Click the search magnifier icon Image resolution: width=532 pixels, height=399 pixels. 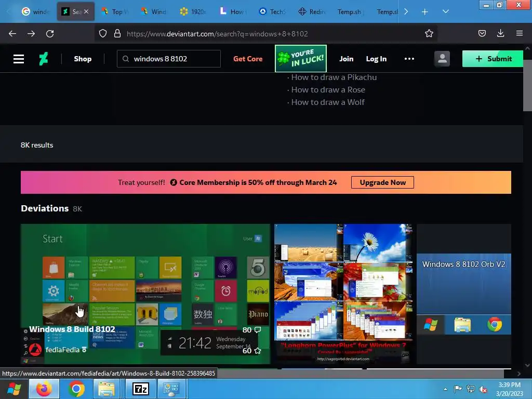coord(126,59)
